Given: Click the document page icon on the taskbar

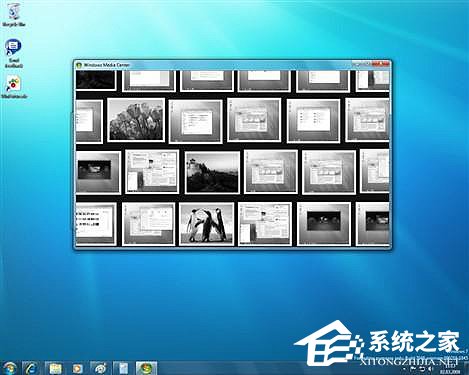Looking at the screenshot, I should [x=123, y=368].
